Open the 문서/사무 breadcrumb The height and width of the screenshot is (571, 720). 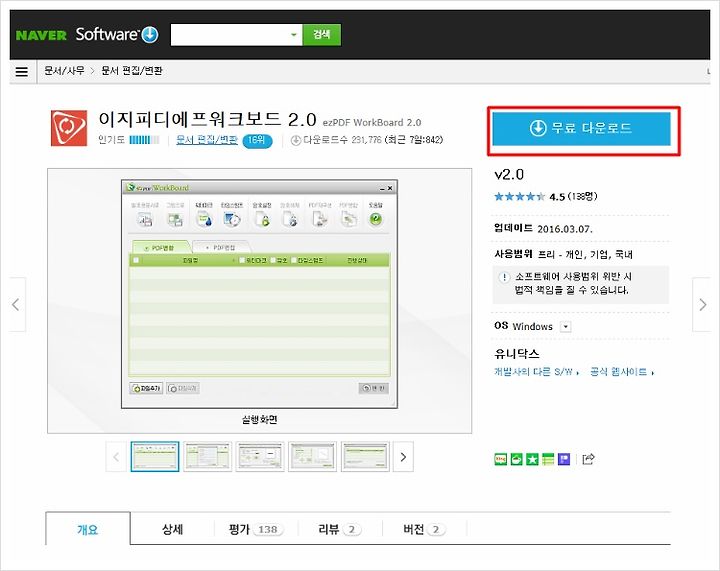click(64, 71)
